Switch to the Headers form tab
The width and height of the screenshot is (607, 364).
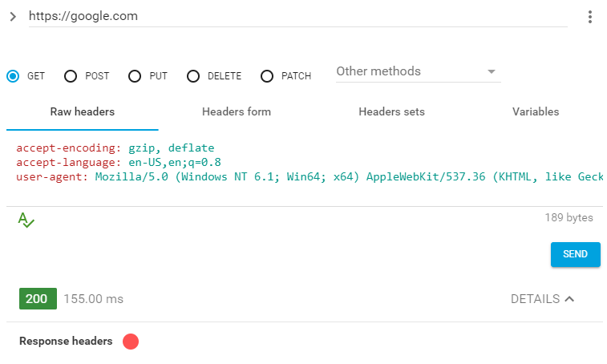[x=236, y=112]
